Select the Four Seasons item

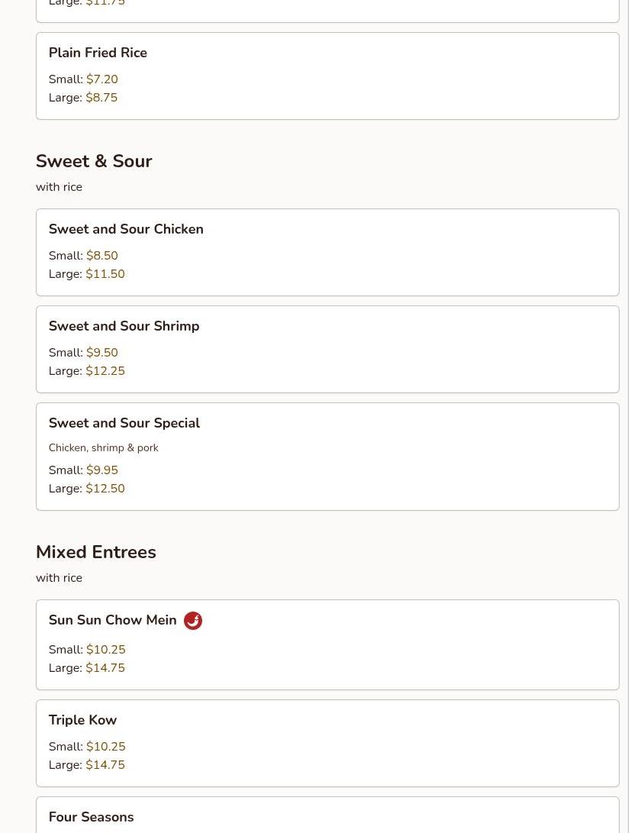tap(91, 817)
